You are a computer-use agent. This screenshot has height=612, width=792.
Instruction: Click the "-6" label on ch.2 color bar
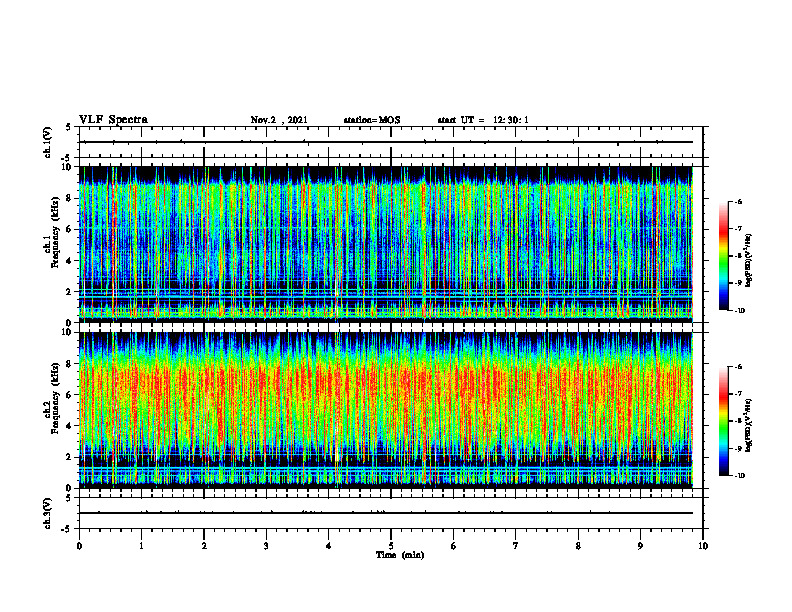click(x=739, y=367)
